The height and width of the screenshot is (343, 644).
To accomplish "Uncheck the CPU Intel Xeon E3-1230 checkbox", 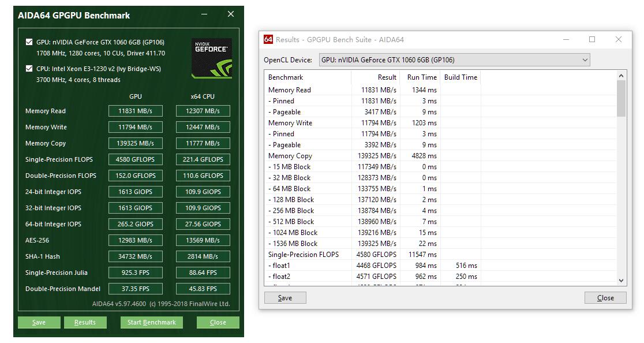I will (29, 69).
